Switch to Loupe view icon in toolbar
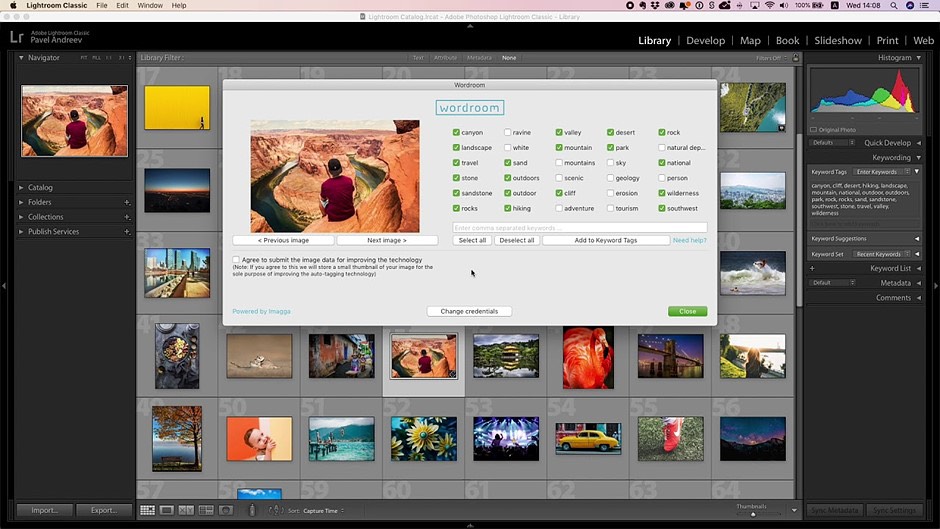The height and width of the screenshot is (529, 940). click(x=167, y=510)
